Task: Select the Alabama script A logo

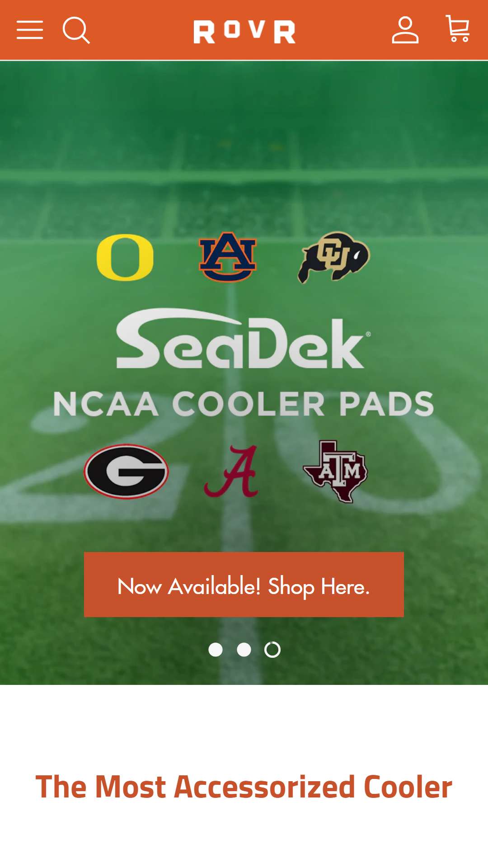Action: coord(231,471)
